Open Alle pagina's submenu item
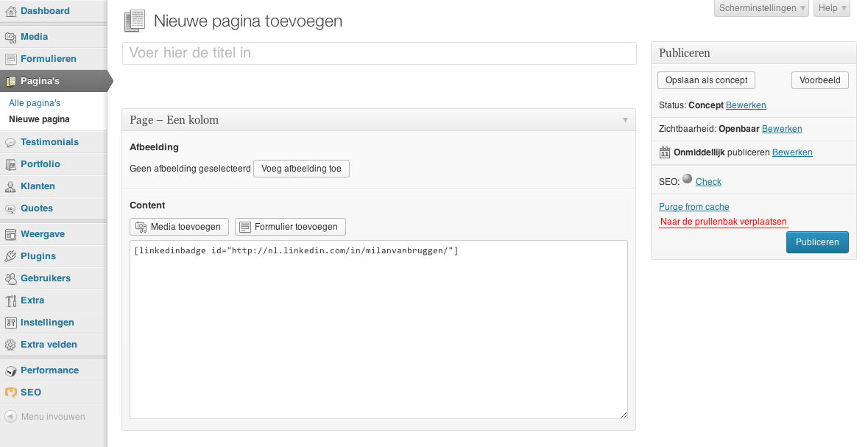Image resolution: width=868 pixels, height=447 pixels. coord(35,103)
